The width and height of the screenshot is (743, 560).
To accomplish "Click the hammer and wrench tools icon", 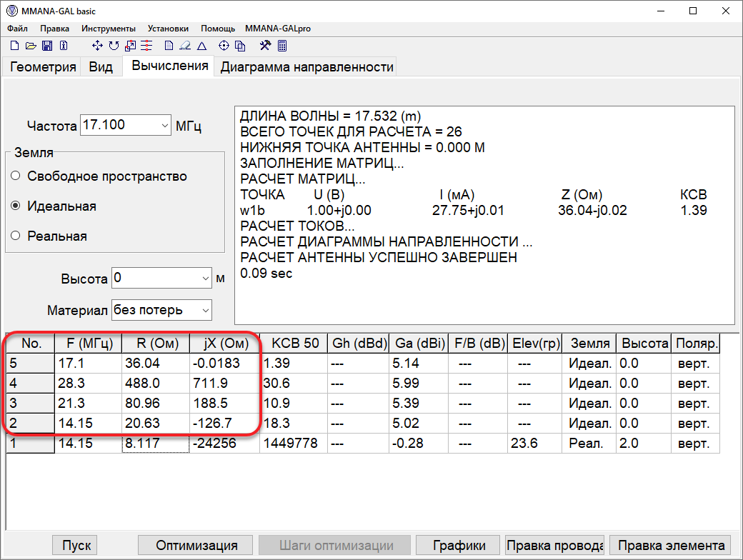I will point(266,46).
